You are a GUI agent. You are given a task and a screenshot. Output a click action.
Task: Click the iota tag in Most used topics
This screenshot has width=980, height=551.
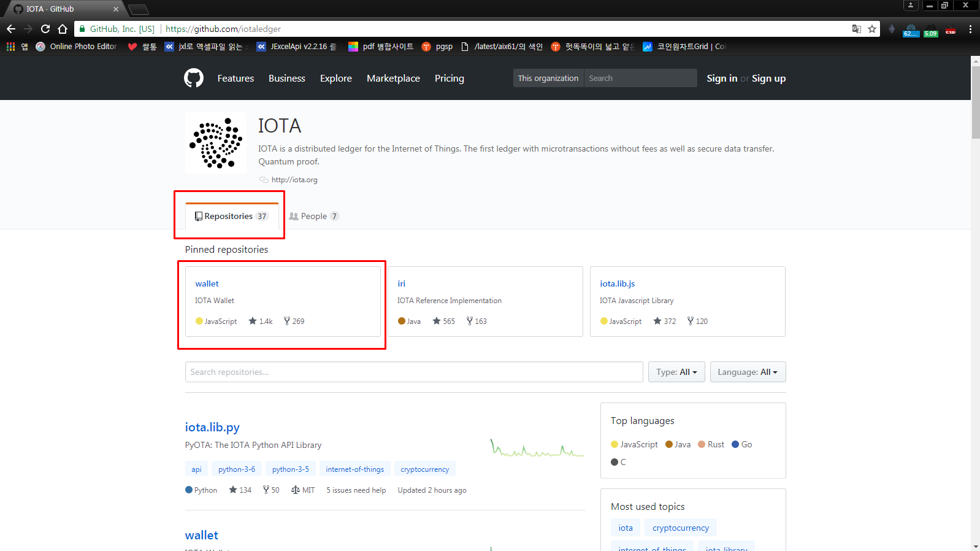point(626,528)
